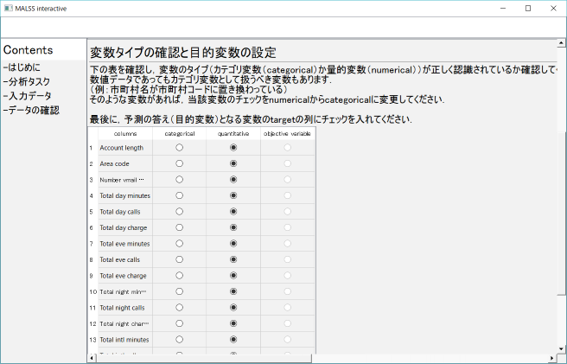Click the MALSS interactive window icon
This screenshot has height=364, width=567.
[x=8, y=8]
